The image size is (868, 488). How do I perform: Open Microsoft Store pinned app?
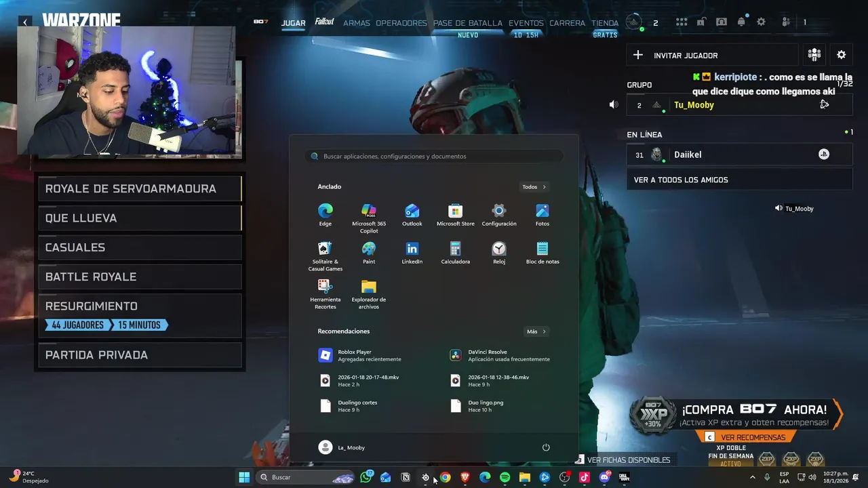pos(455,214)
